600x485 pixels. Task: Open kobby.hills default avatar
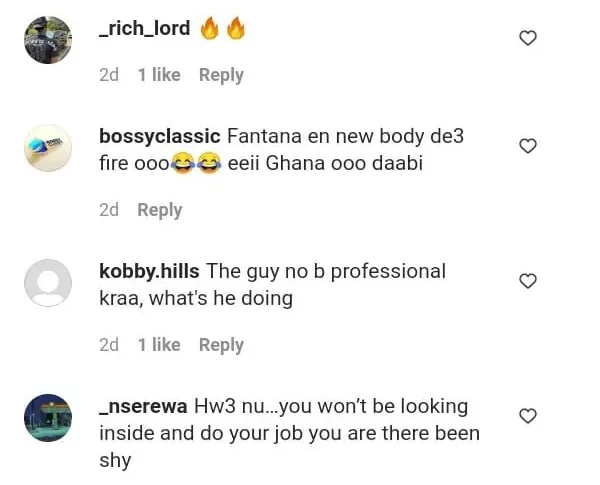point(48,283)
